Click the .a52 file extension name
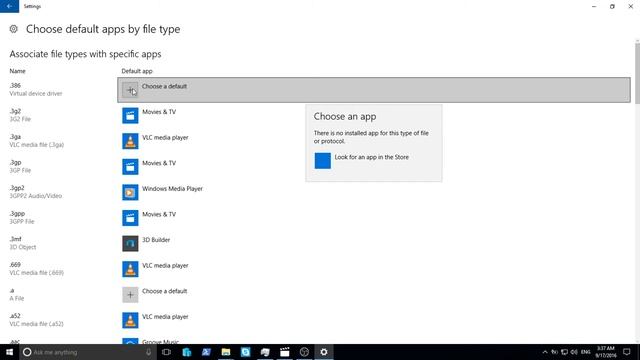This screenshot has height=360, width=640. point(15,316)
